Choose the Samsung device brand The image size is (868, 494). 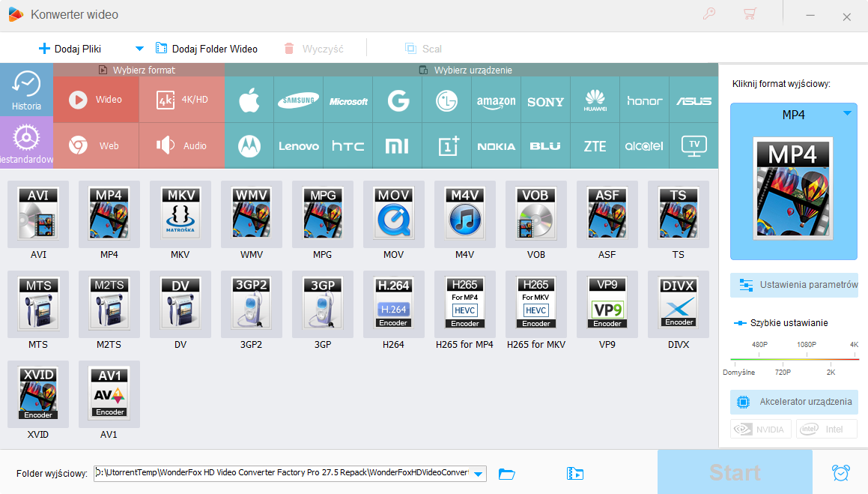click(x=298, y=100)
